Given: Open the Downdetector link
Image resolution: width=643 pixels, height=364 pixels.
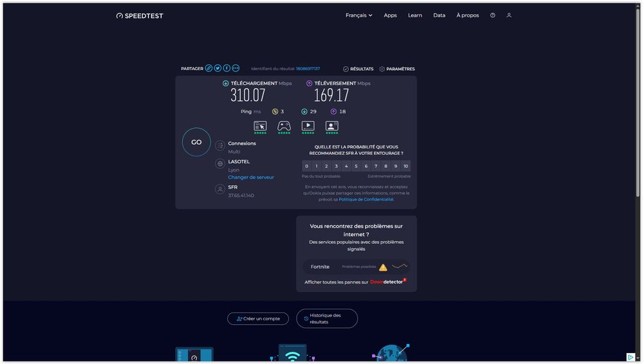Looking at the screenshot, I should pos(388,282).
